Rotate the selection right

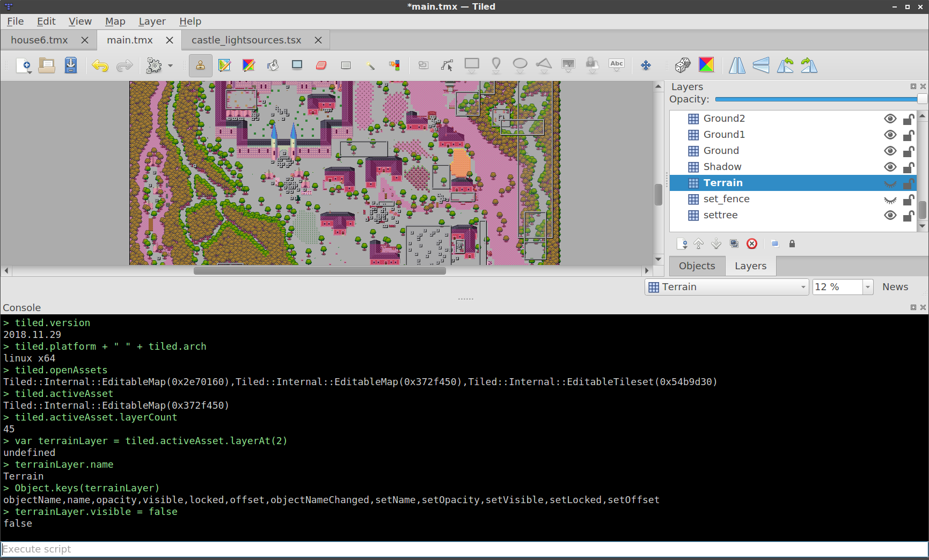[810, 65]
